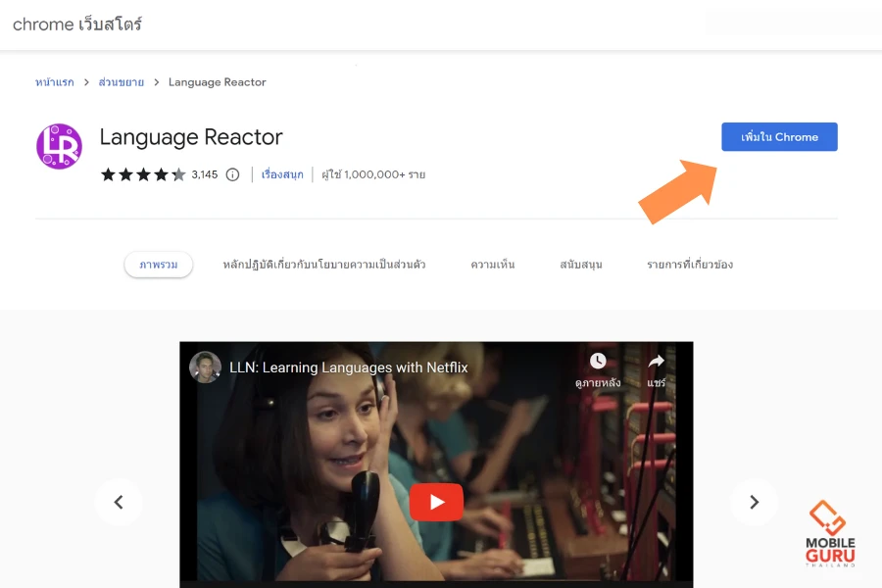Click the หน้าแรก breadcrumb link

[55, 82]
